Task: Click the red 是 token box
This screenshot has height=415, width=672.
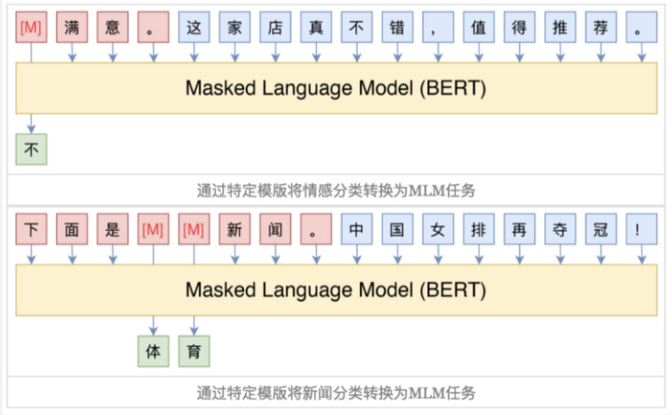Action: (113, 230)
